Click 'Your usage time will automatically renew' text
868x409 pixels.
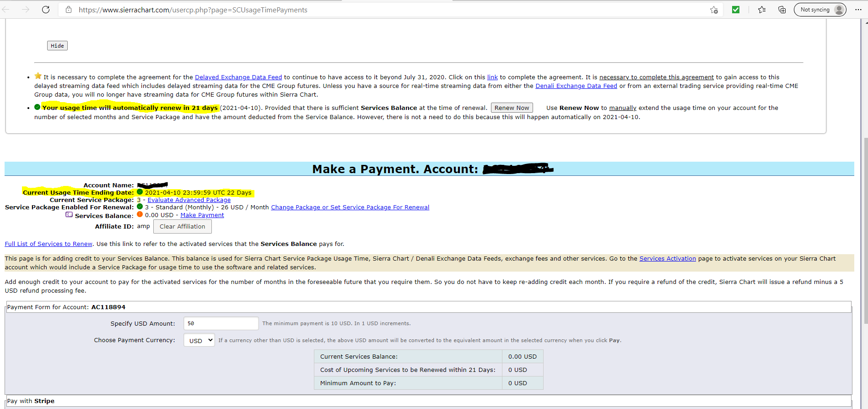(x=130, y=108)
